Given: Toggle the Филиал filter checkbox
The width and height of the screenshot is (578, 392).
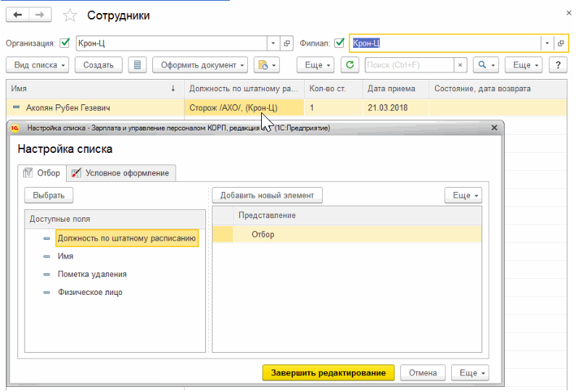Looking at the screenshot, I should 339,43.
